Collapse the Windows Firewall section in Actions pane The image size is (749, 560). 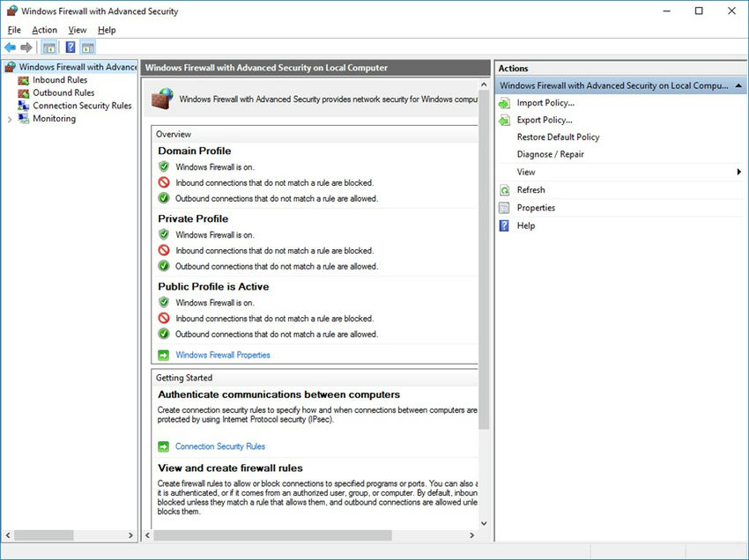(x=738, y=84)
